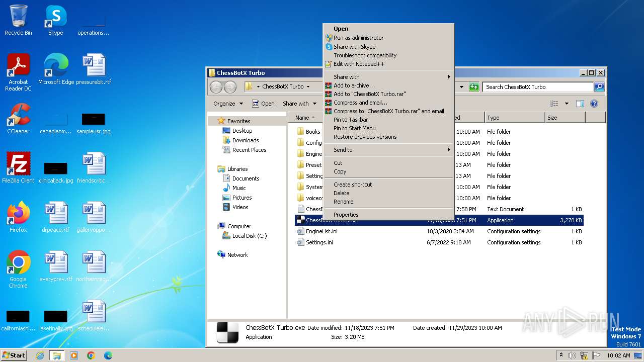Screen dimensions: 644x362
Task: Select everyprev.rtf desktop file
Action: pyautogui.click(x=56, y=266)
